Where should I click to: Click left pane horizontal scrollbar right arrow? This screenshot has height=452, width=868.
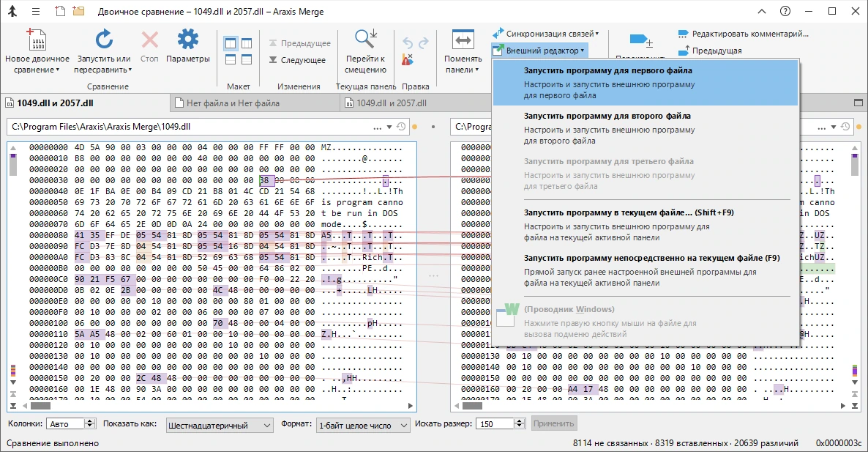[x=410, y=406]
